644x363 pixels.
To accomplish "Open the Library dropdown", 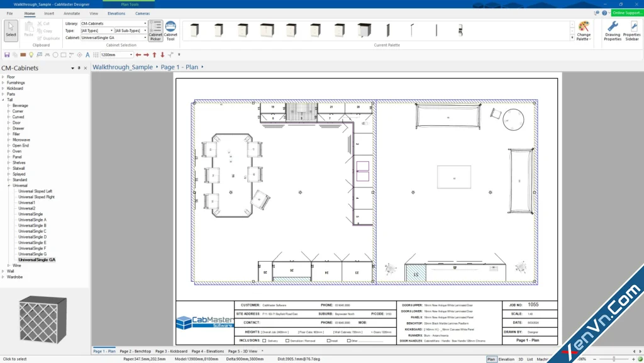I will tap(145, 23).
